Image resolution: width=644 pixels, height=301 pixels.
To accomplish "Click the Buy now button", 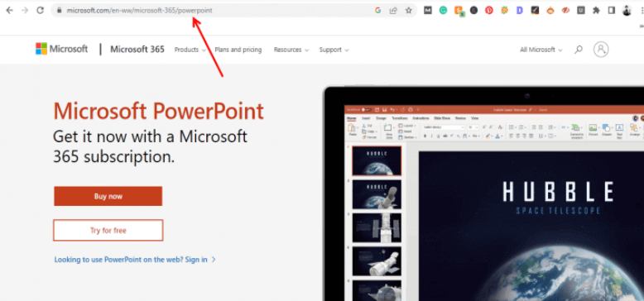I will click(108, 196).
